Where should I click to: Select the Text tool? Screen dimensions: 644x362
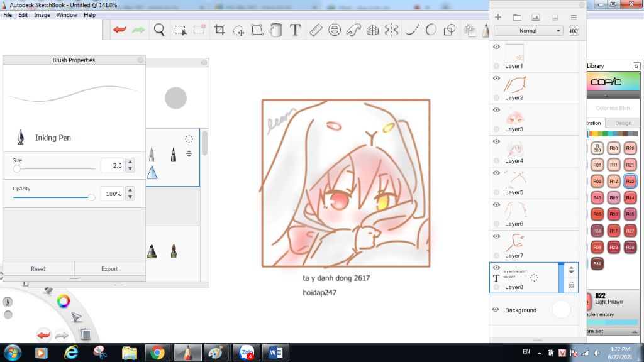point(295,30)
